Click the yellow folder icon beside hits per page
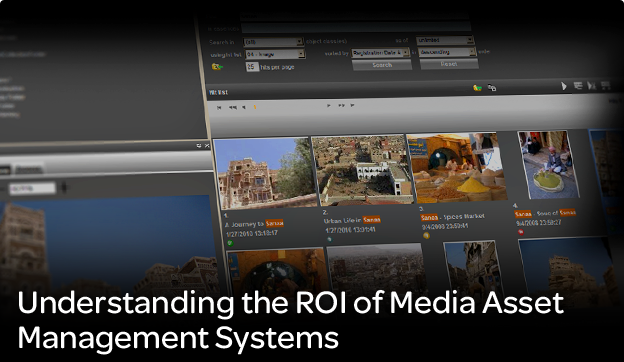The image size is (624, 362). tap(217, 67)
